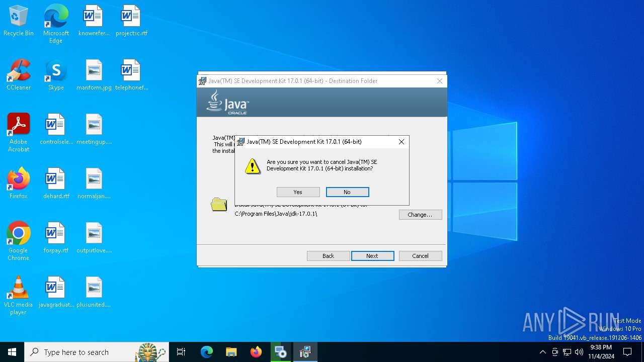
Task: Select the controlsele... document icon
Action: (x=56, y=130)
